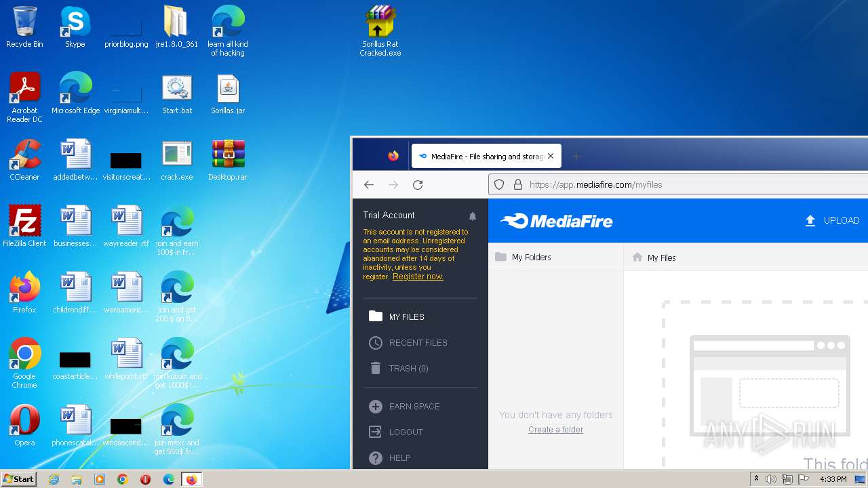Select My Folders panel header

click(555, 257)
